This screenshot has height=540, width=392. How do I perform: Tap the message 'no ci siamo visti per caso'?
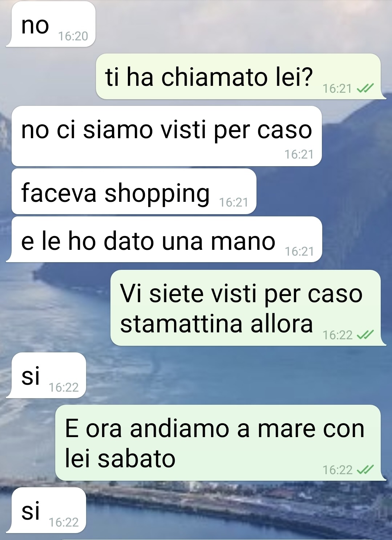[167, 136]
